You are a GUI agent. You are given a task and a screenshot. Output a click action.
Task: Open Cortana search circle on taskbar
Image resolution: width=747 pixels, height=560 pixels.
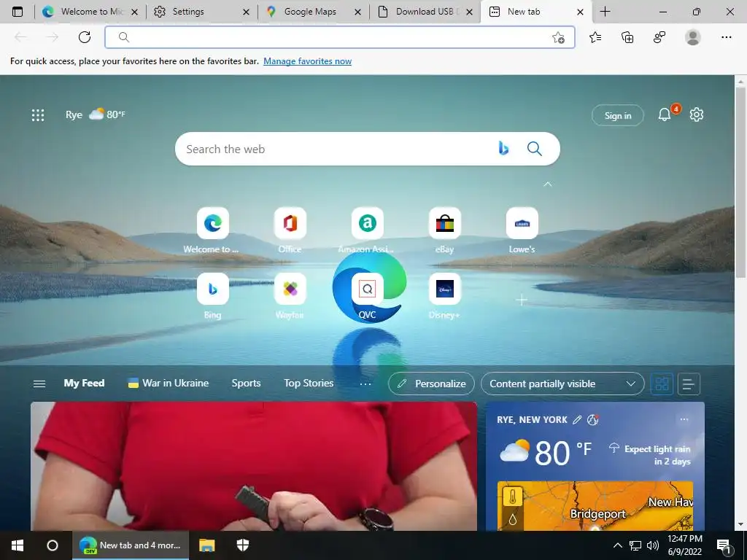[52, 545]
